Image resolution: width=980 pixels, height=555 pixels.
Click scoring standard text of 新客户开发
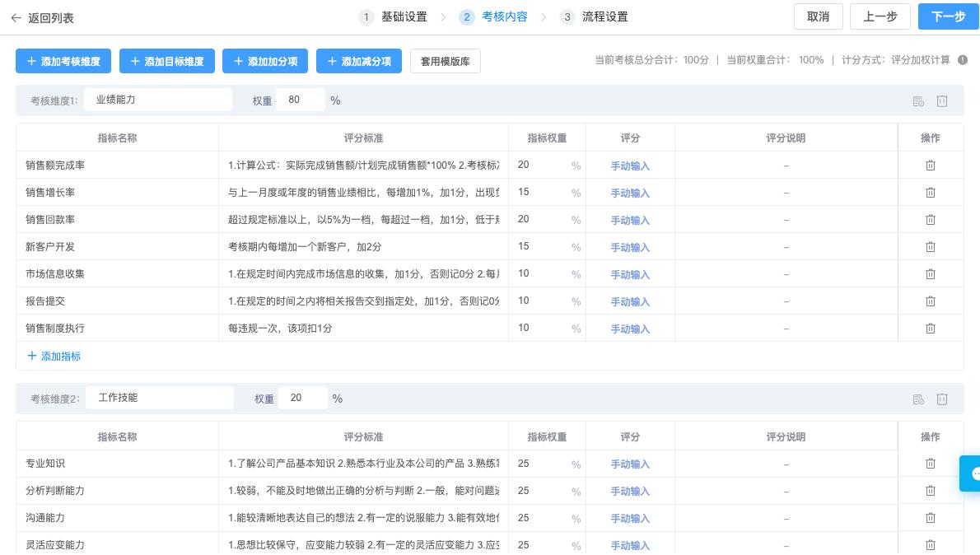[x=305, y=247]
